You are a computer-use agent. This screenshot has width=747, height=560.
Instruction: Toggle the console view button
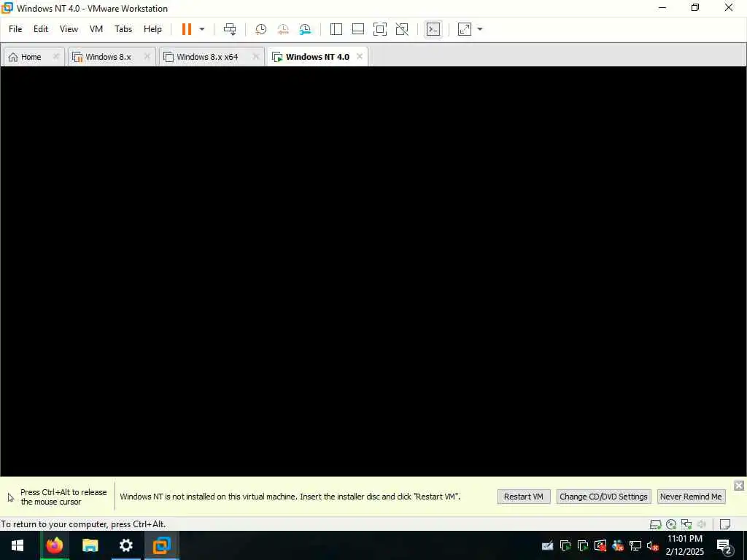(433, 29)
